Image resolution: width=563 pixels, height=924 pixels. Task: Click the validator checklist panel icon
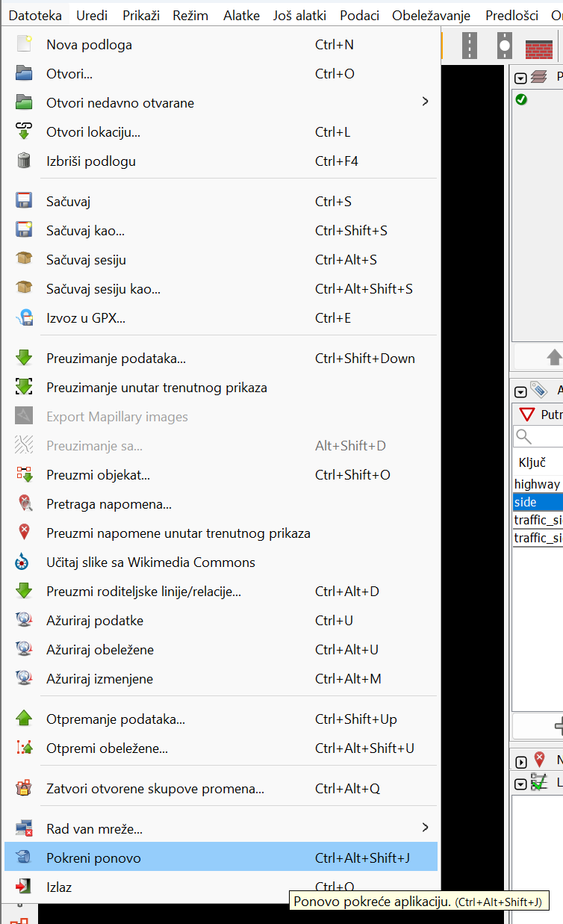coord(538,783)
